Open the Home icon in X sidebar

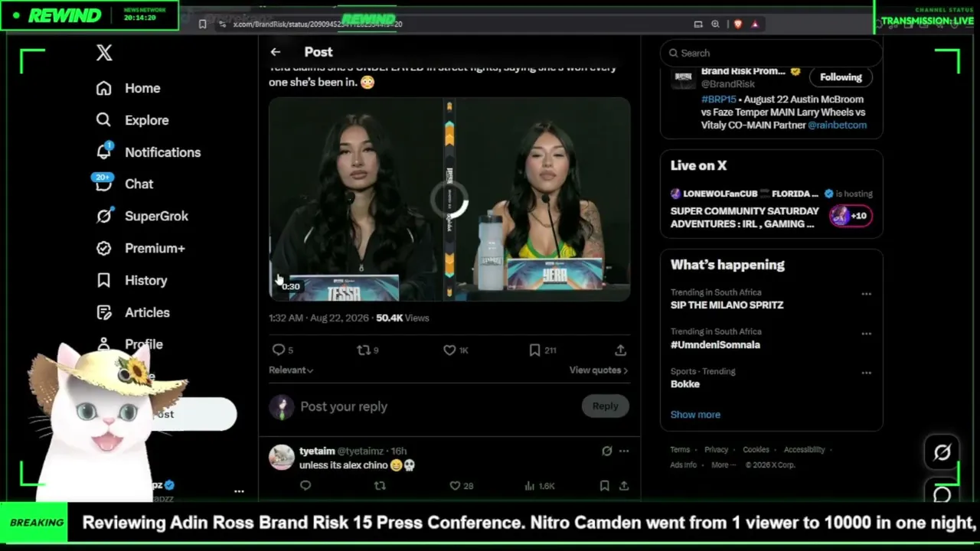103,88
